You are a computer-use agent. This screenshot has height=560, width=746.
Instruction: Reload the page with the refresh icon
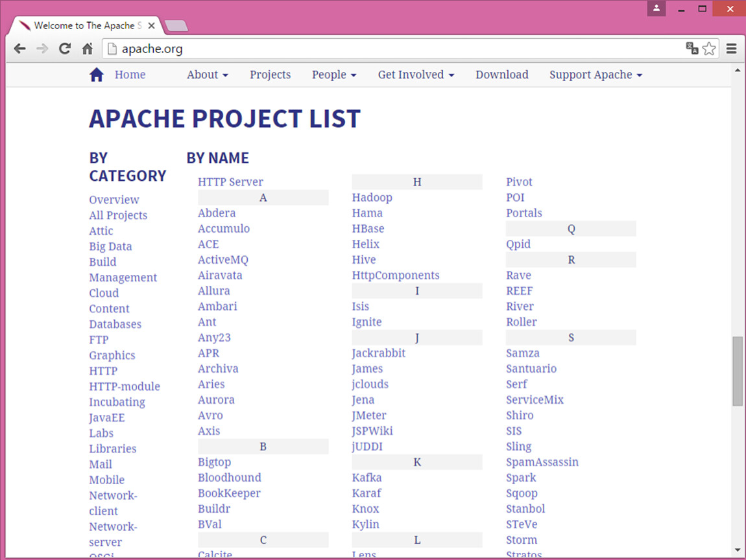click(x=64, y=49)
